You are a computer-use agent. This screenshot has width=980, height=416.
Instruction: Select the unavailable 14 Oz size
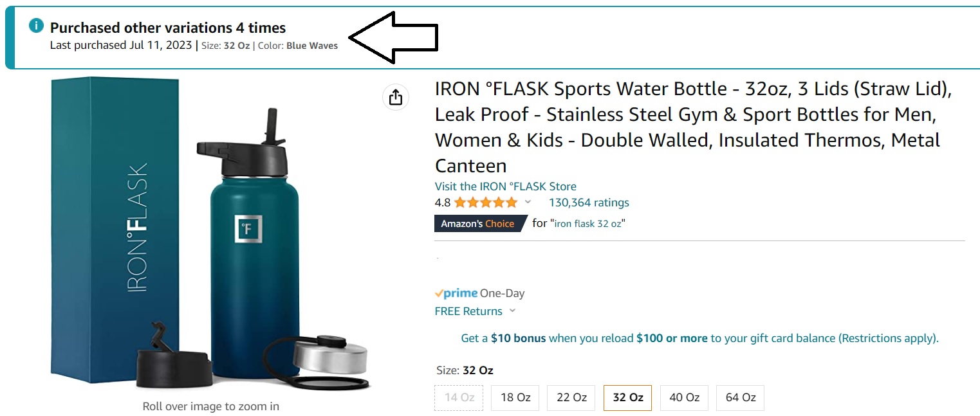[x=459, y=397]
